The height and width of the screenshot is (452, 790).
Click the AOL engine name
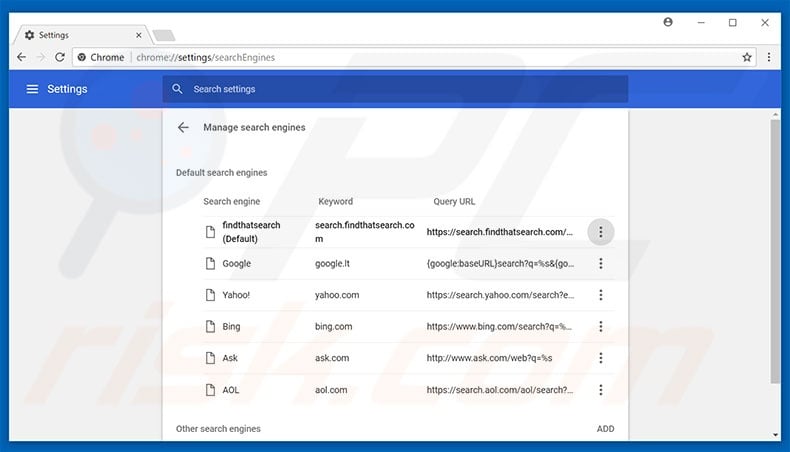(231, 390)
